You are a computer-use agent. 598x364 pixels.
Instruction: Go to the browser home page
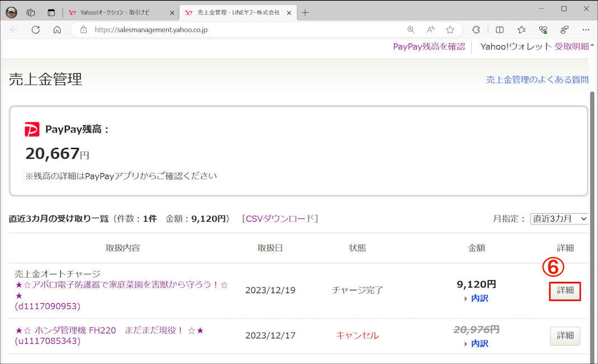[x=57, y=30]
